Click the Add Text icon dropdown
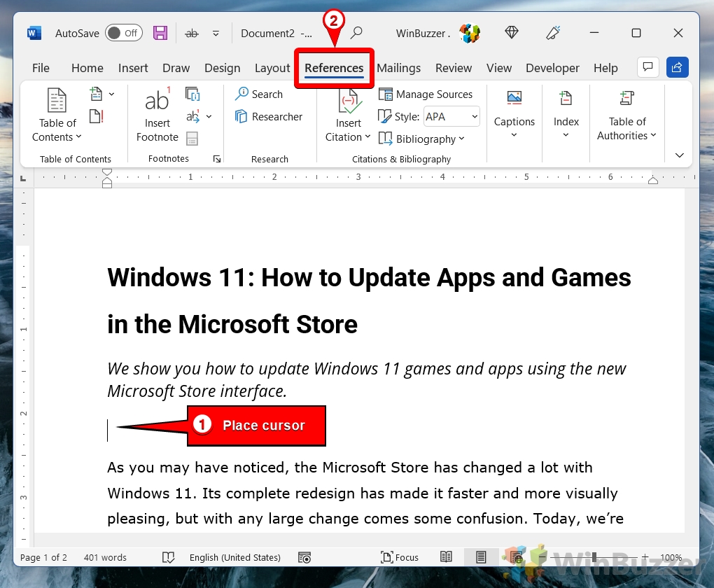The image size is (714, 588). coord(101,94)
